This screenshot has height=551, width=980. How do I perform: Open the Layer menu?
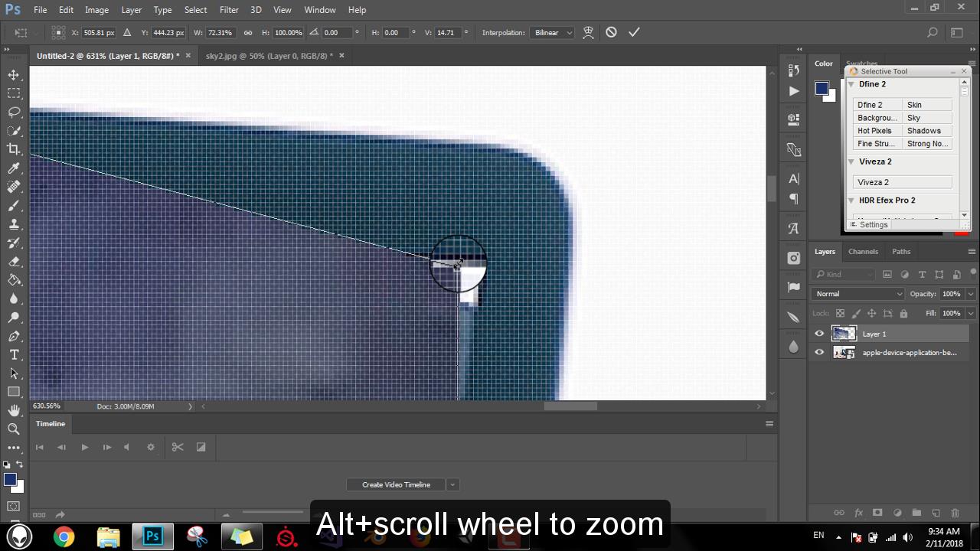click(x=131, y=10)
